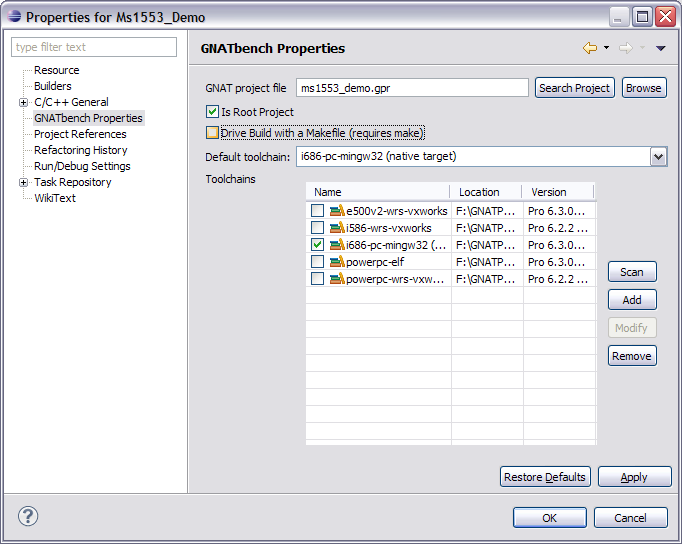
Task: Select C/C++ General tree item
Action: click(71, 102)
